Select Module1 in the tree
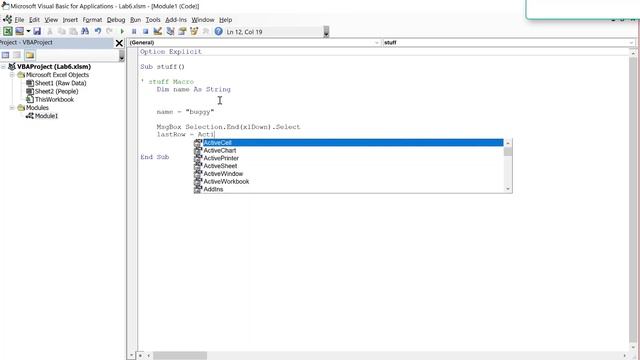This screenshot has width=640, height=360. coord(46,116)
